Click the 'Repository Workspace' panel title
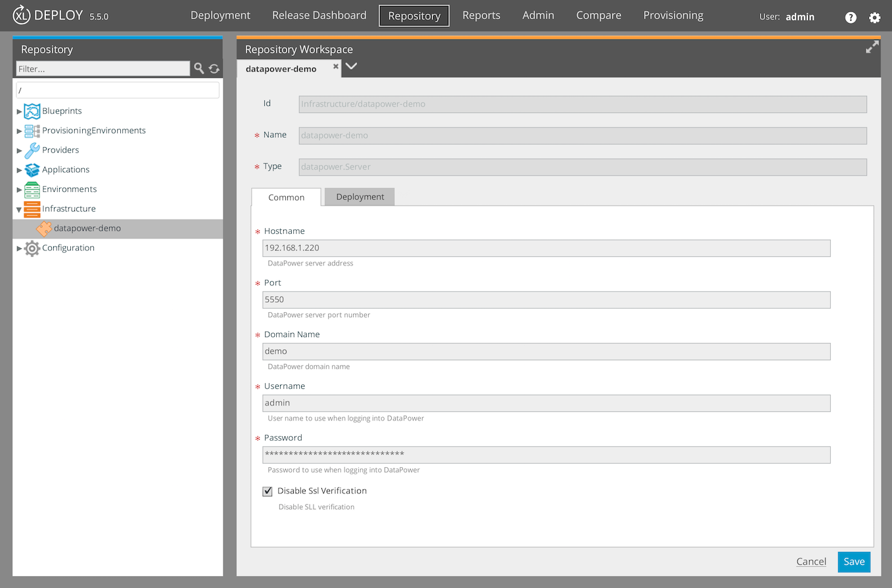Screen dimensions: 892x588 (299, 49)
